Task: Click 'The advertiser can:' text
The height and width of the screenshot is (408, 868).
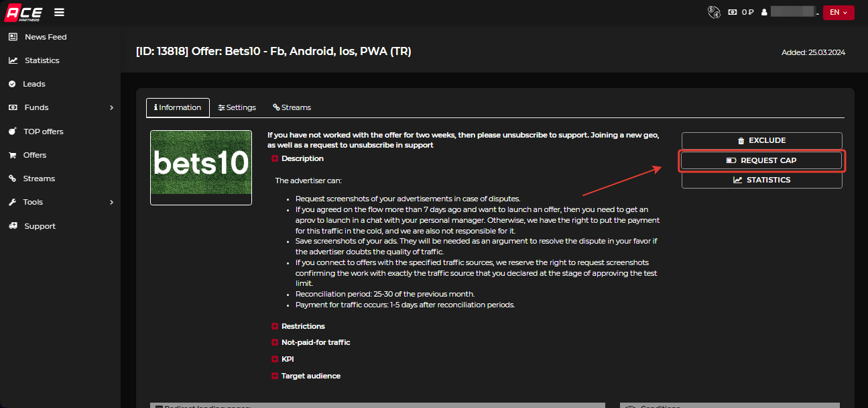Action: point(308,181)
